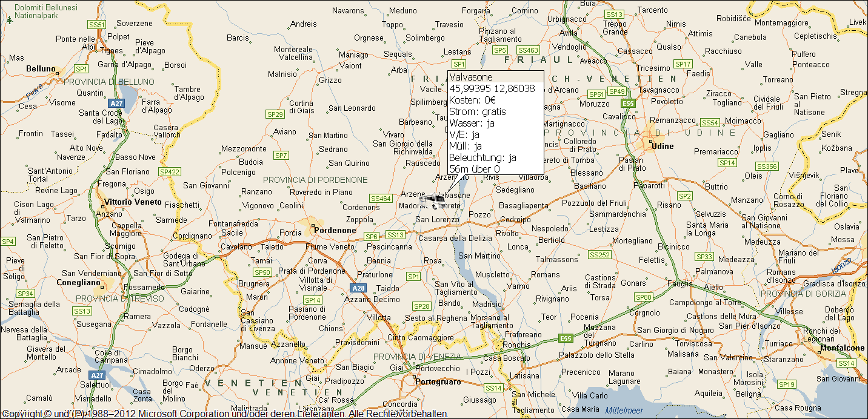Select the Vittorio Veneto city label
This screenshot has height=419, width=868.
pyautogui.click(x=133, y=202)
